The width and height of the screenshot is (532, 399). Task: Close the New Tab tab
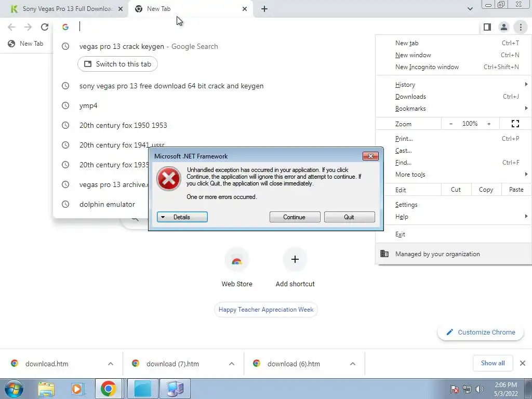click(x=245, y=9)
